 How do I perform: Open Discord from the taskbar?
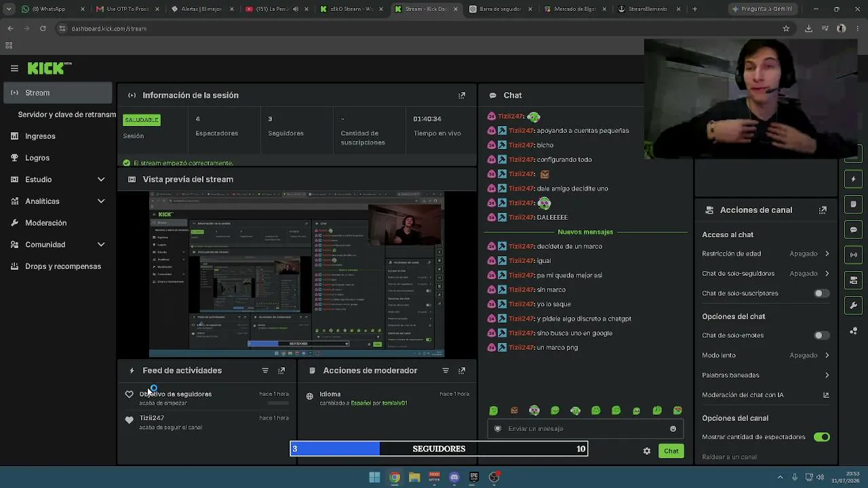[454, 477]
